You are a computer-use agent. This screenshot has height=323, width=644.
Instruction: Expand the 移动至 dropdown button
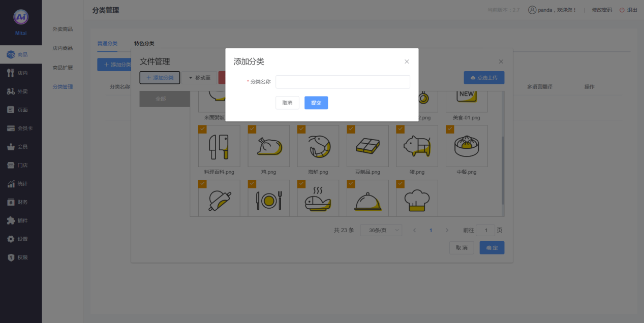199,78
